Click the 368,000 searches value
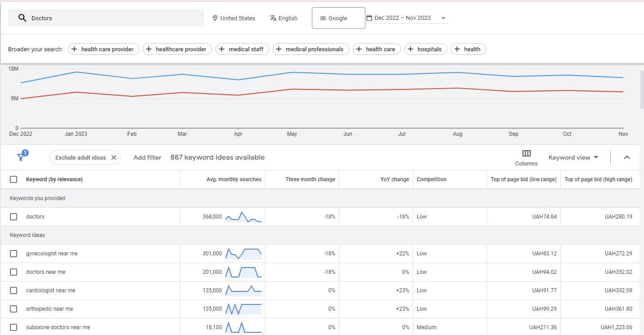The height and width of the screenshot is (335, 644). (212, 217)
